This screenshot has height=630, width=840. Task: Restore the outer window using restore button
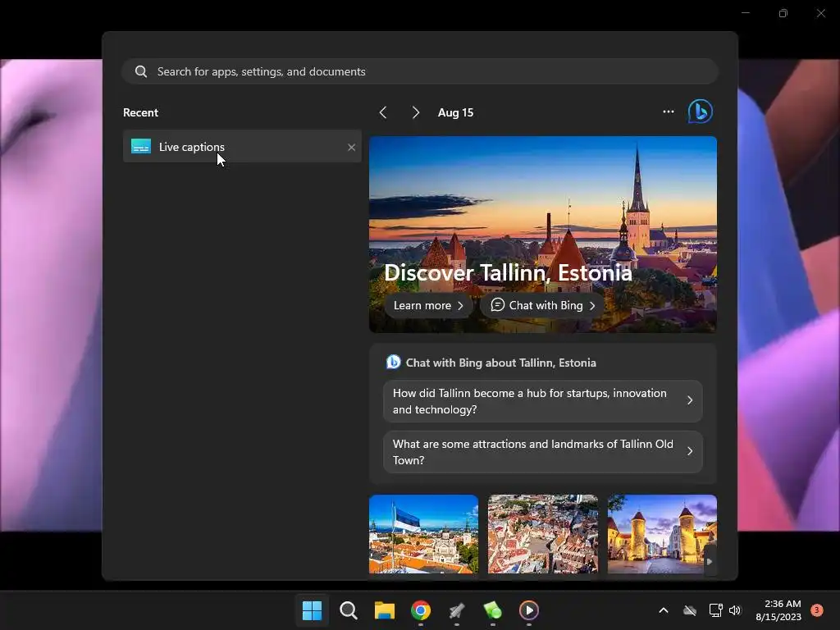coord(783,13)
